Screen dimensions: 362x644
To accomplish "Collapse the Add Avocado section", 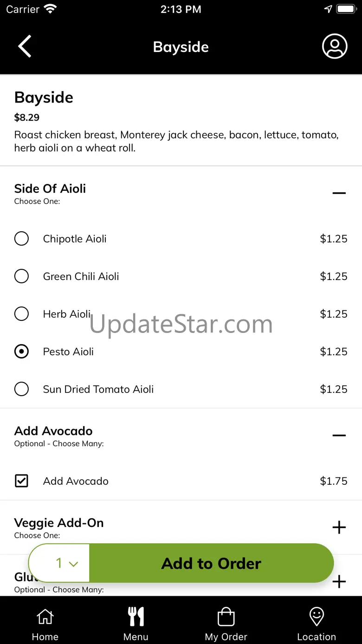I will (x=339, y=436).
